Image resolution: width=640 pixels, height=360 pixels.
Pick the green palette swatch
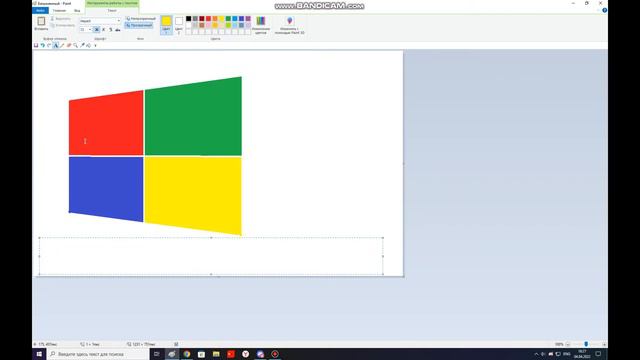click(x=228, y=19)
